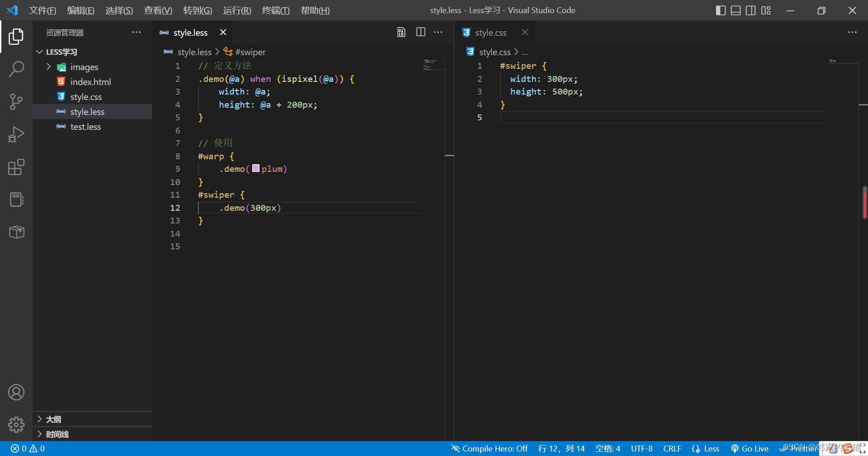Open the 终端(T) menu
Image resolution: width=868 pixels, height=456 pixels.
point(276,10)
